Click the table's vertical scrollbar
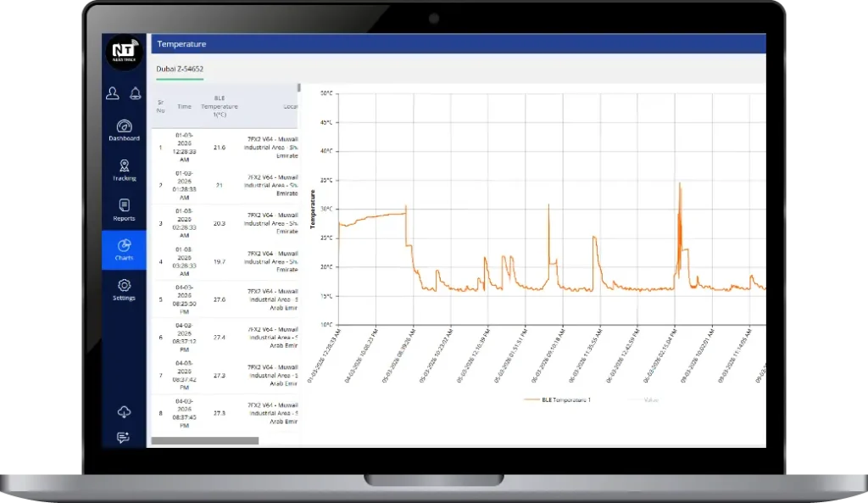This screenshot has width=868, height=503. pyautogui.click(x=298, y=87)
